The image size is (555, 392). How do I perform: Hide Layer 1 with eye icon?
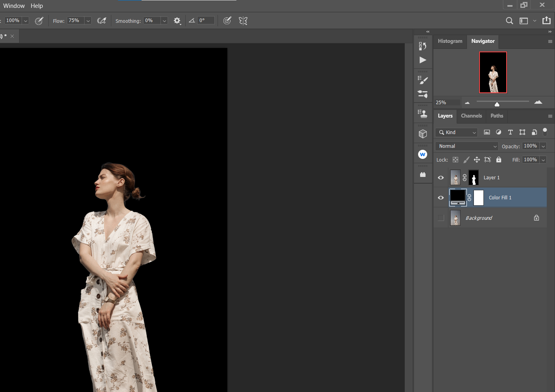[441, 178]
